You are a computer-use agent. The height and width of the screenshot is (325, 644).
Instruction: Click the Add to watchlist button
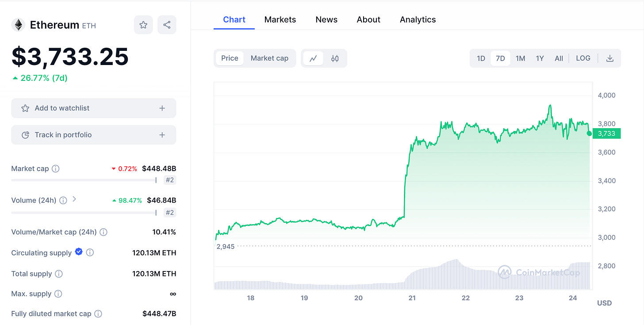94,108
